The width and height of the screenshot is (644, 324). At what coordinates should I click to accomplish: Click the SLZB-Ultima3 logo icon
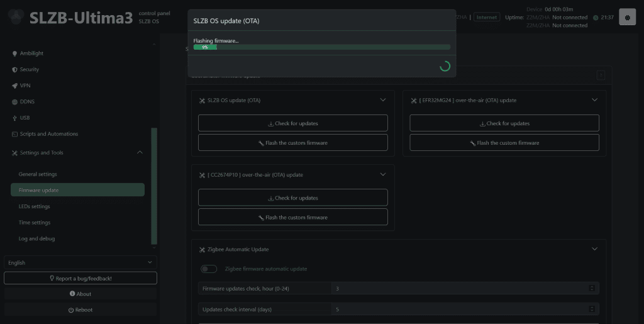coord(16,17)
